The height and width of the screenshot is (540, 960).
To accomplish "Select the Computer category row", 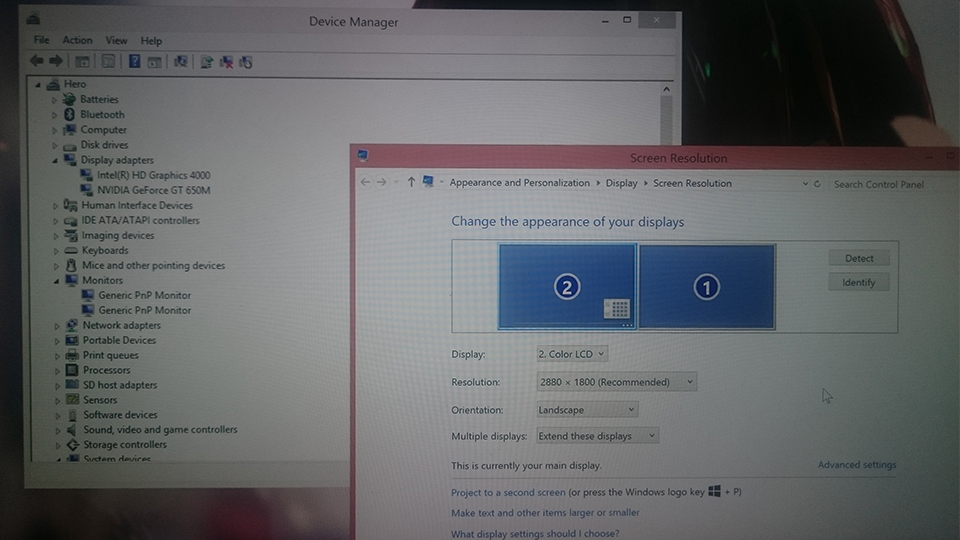I will (103, 130).
